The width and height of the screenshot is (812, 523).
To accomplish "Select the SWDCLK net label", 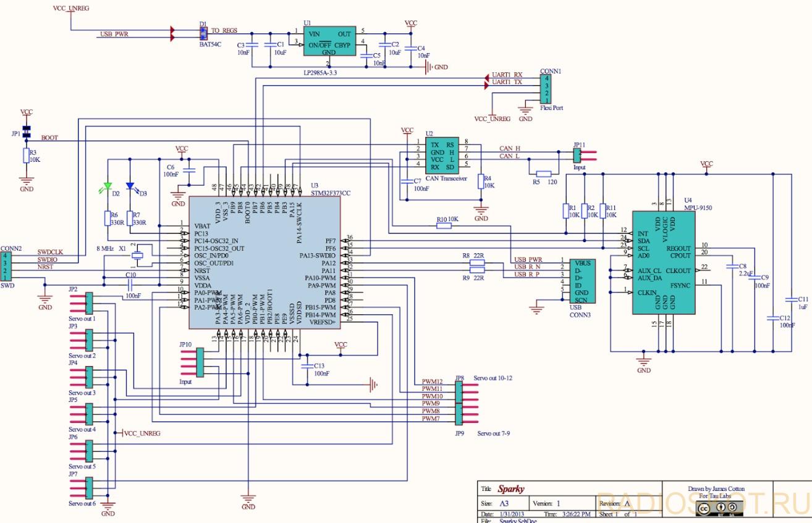I will pyautogui.click(x=51, y=253).
